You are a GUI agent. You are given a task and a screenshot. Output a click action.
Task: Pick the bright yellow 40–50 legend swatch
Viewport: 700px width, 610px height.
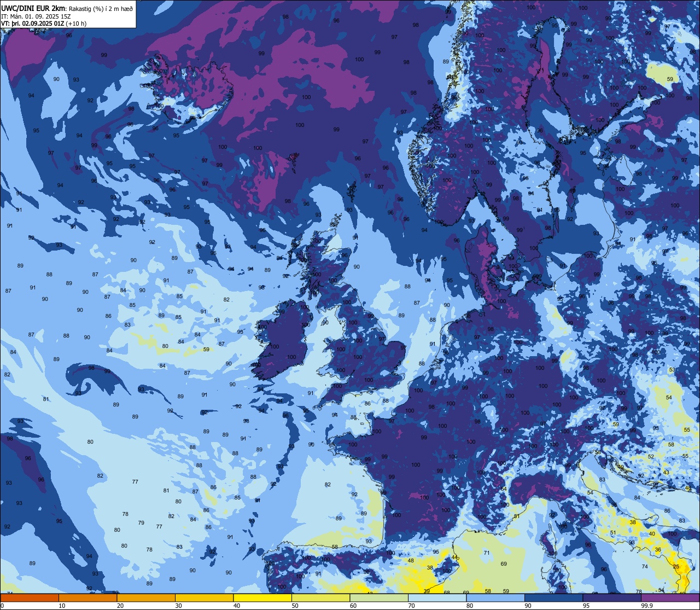(x=262, y=597)
